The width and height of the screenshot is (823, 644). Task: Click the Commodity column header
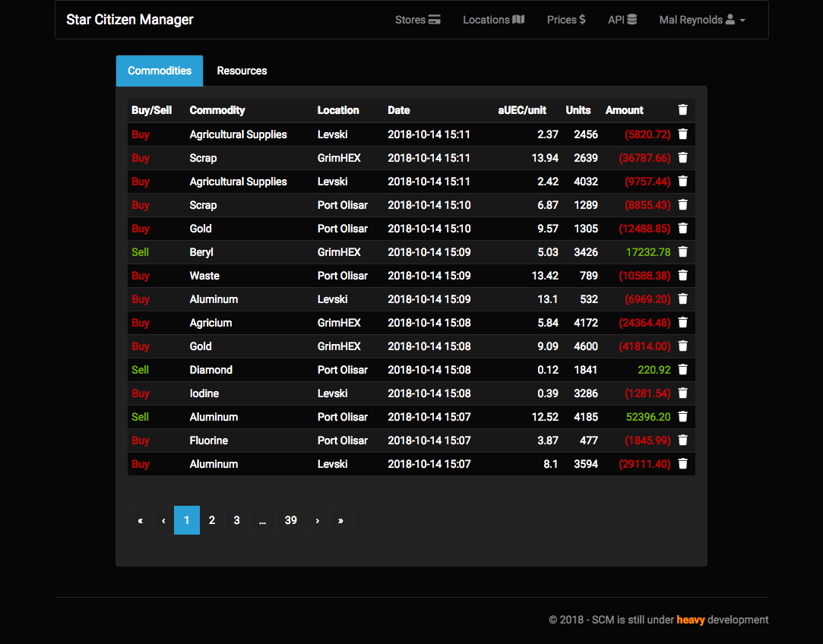pos(217,110)
